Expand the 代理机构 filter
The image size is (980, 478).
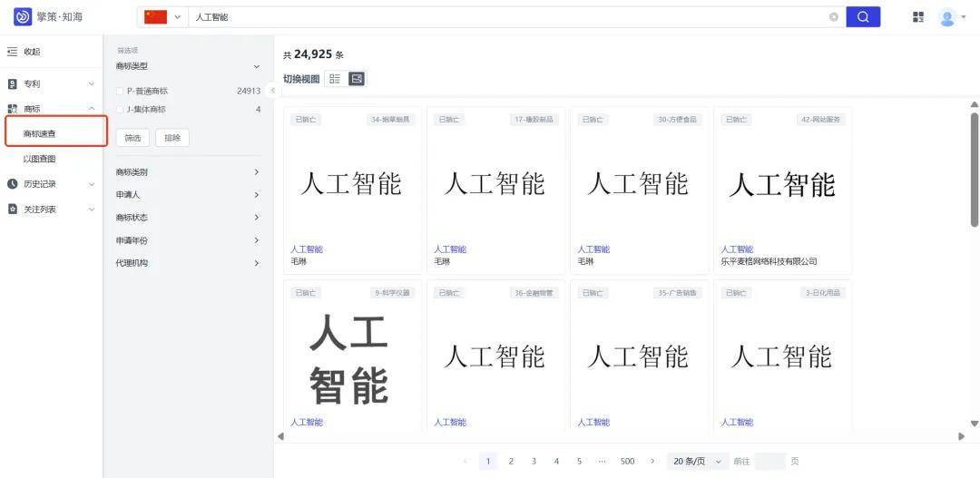pos(256,263)
